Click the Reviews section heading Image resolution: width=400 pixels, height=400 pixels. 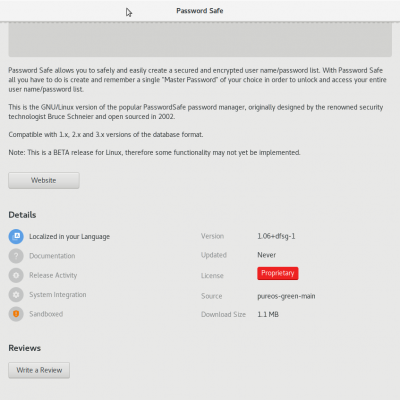point(25,348)
